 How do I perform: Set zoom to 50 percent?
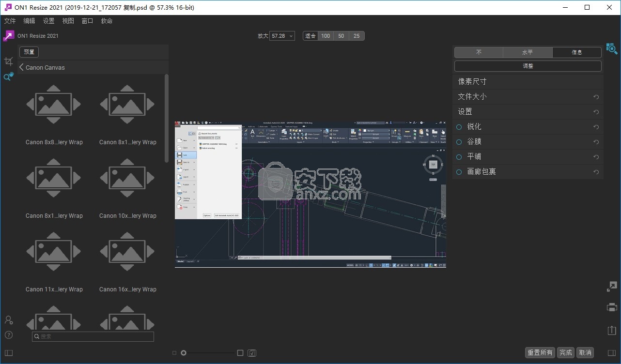click(x=341, y=36)
